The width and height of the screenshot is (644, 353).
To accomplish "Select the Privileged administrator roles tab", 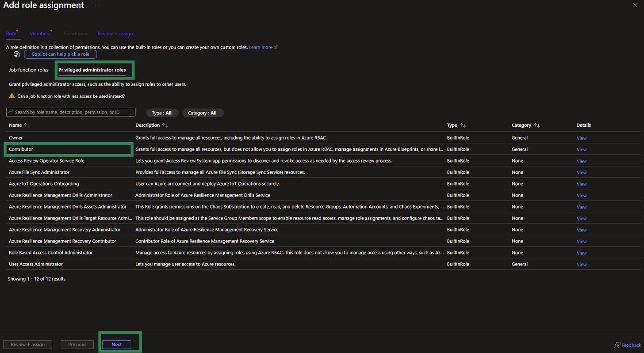I will pos(92,70).
